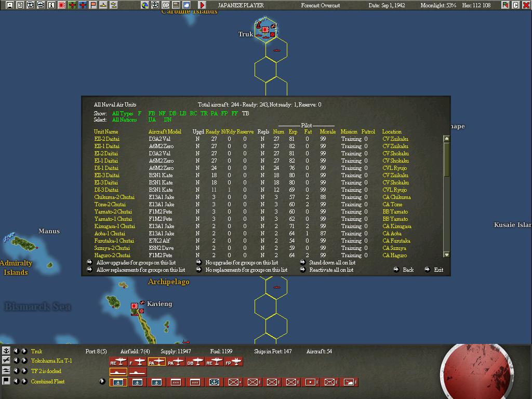Previous air group arrow beside Yokohama Ku T-1
The width and height of the screenshot is (532, 399).
16,361
